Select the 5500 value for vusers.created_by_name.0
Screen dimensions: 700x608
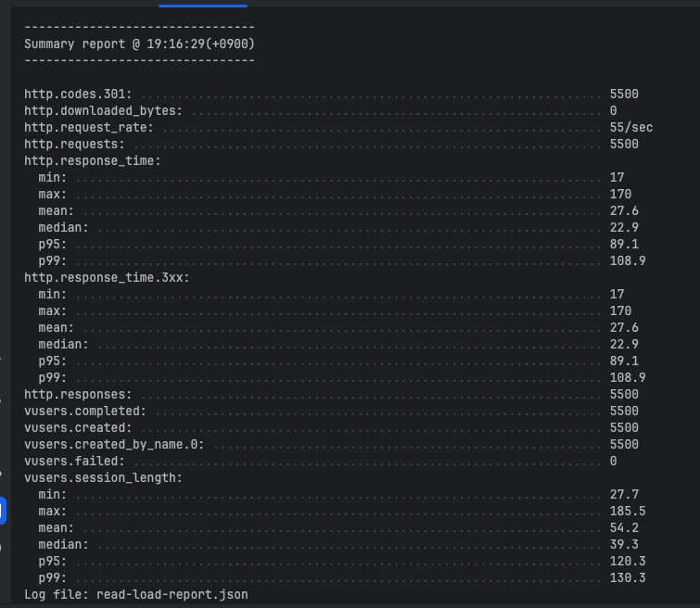coord(624,444)
